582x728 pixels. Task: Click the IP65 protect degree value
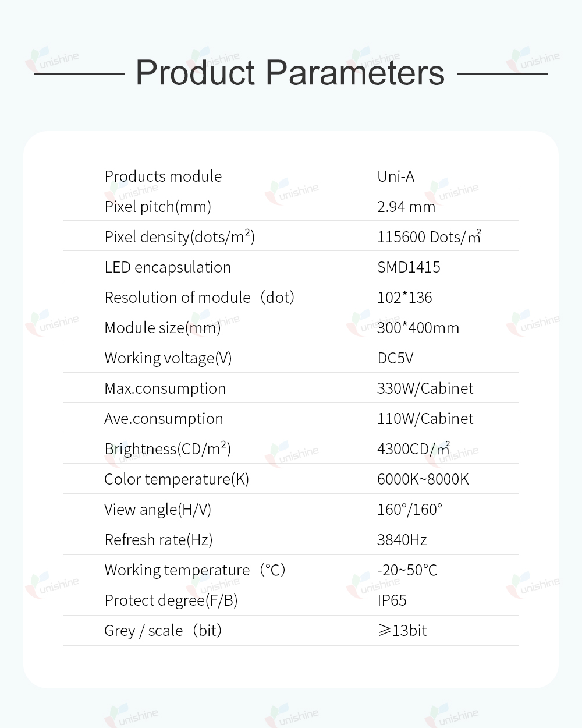click(x=392, y=600)
